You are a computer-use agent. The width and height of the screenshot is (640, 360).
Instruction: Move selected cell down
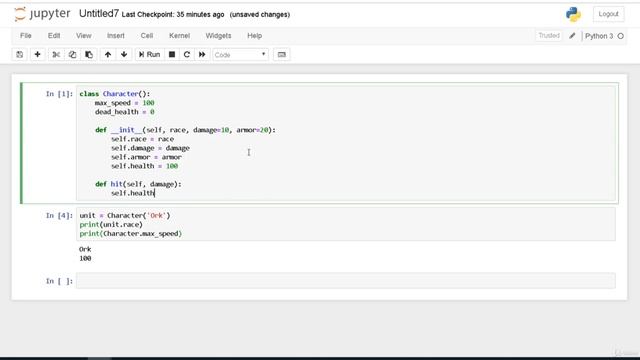tap(124, 54)
